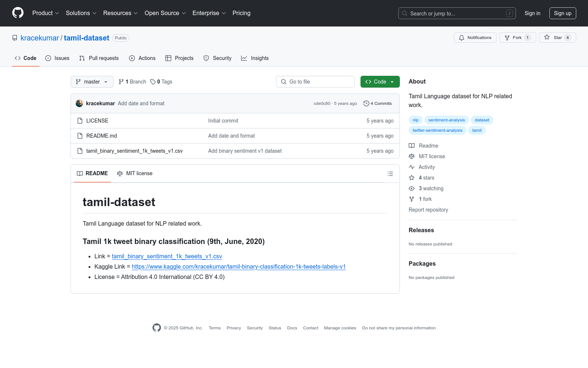Click the eye icon beside 3 watching
This screenshot has height=368, width=588.
click(412, 188)
